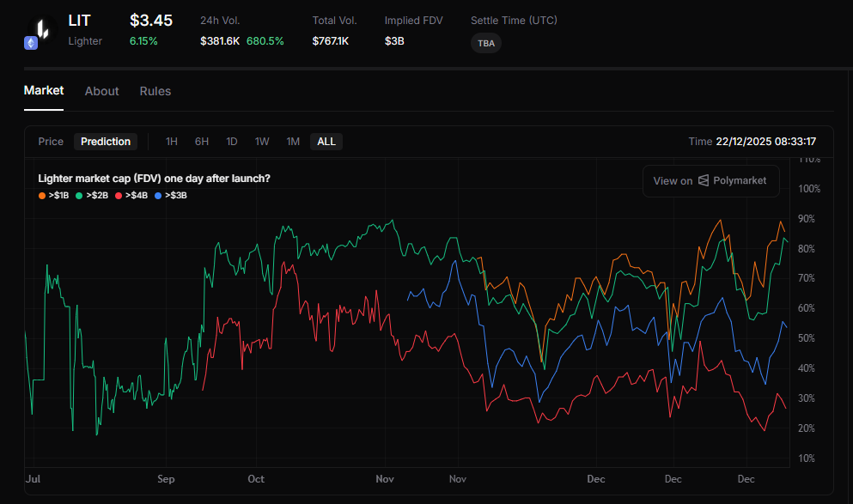
Task: Click the TBA settle time badge
Action: pos(486,42)
